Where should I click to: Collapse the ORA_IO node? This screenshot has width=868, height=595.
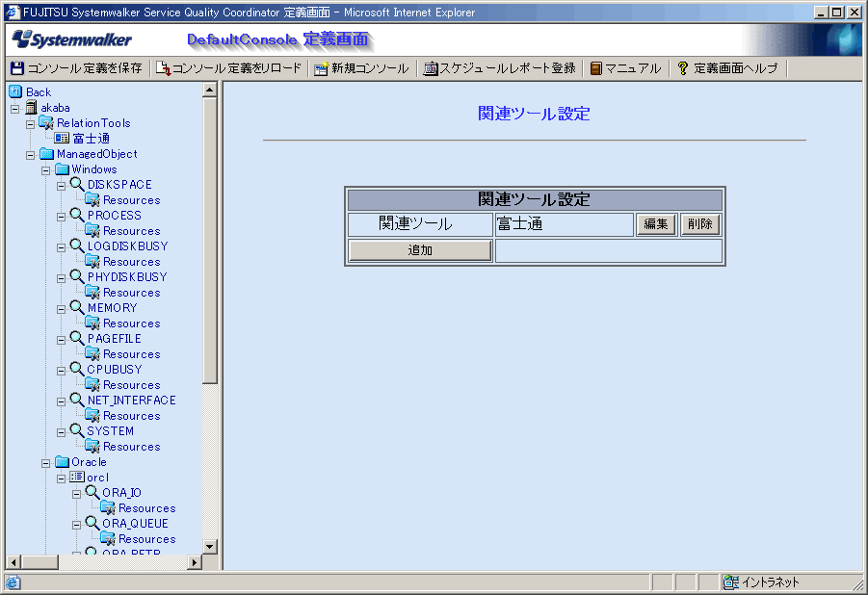tap(77, 494)
